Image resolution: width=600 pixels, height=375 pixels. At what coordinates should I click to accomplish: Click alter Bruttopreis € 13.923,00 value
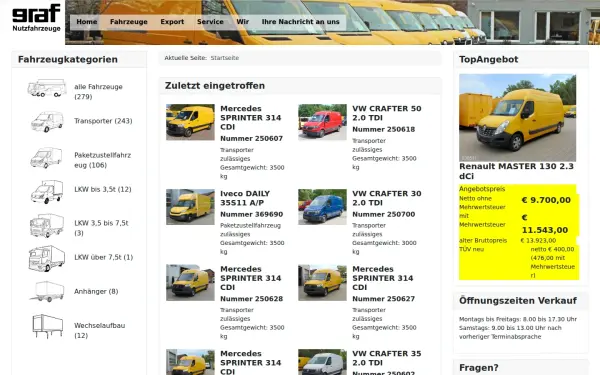click(x=538, y=240)
